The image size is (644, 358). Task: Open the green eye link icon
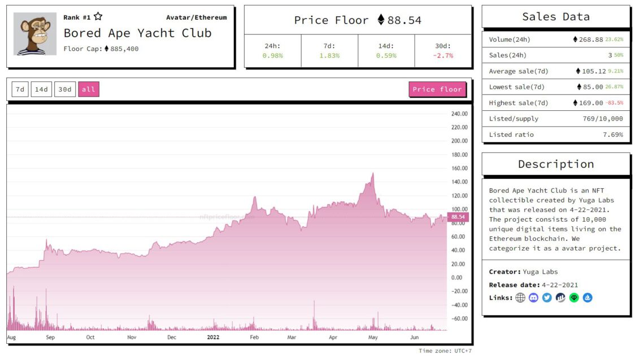(x=574, y=297)
